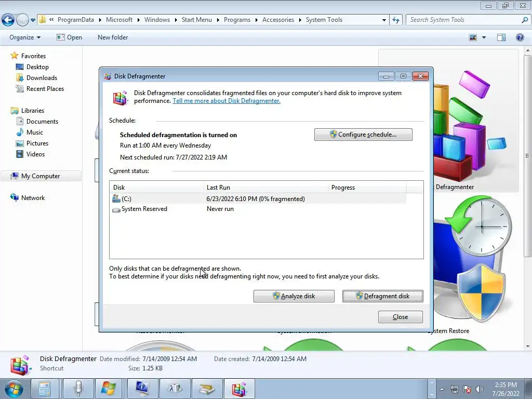This screenshot has height=399, width=532.
Task: Open the Windows flag taskbar icon
Action: 108,389
